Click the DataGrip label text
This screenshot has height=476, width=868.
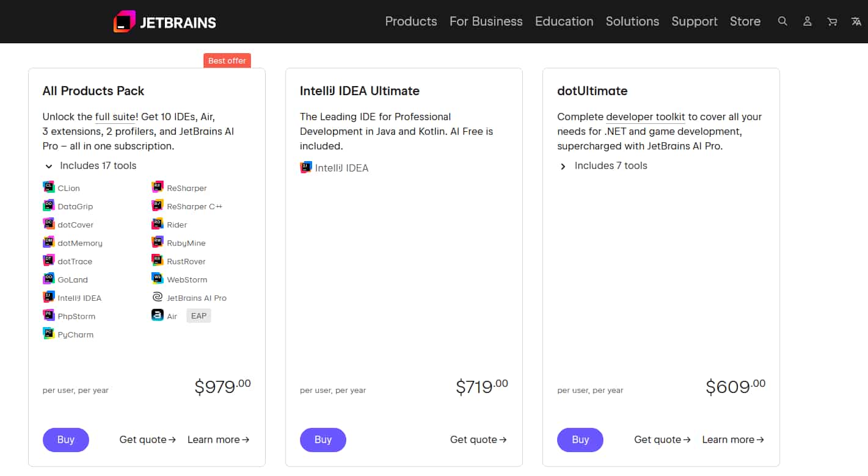point(75,206)
